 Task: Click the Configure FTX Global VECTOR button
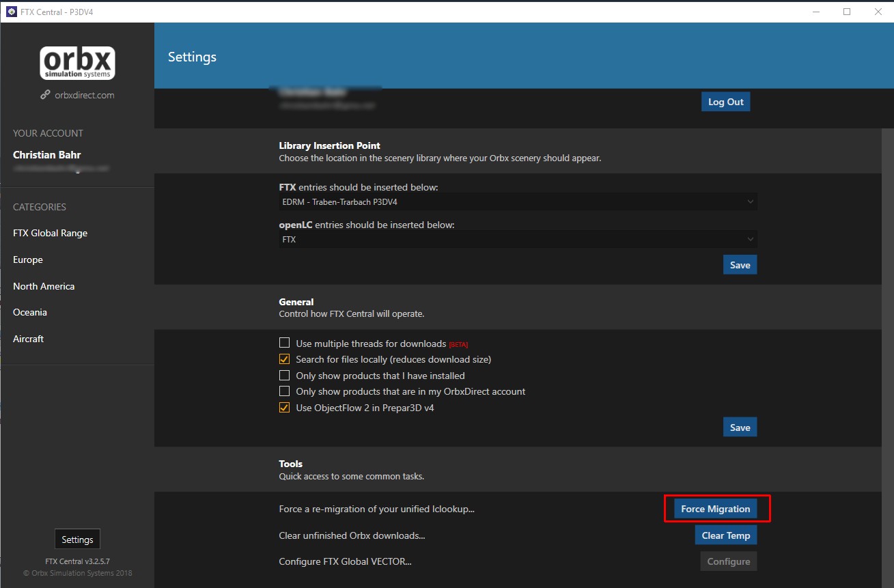(729, 561)
